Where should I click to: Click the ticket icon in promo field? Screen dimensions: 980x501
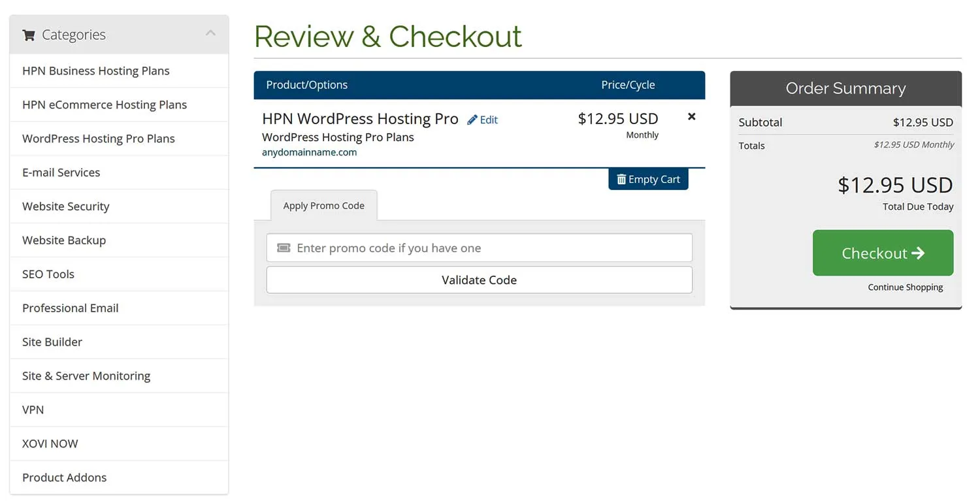284,248
